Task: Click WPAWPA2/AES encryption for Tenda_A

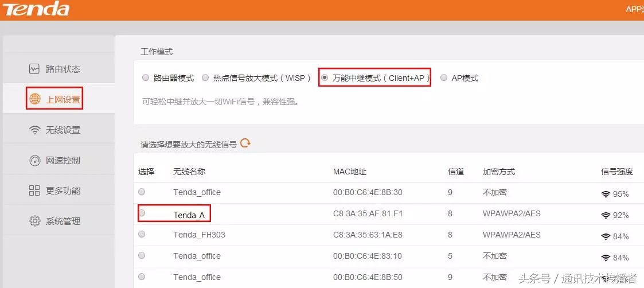Action: pyautogui.click(x=512, y=213)
